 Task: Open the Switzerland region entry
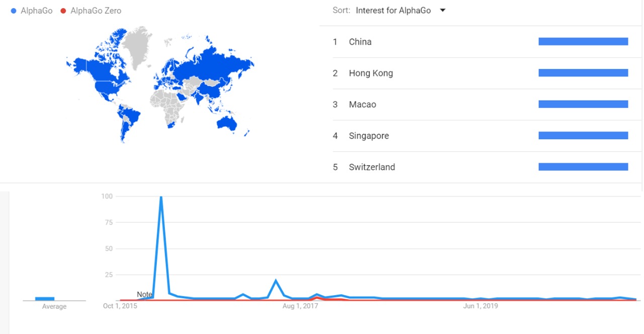[x=372, y=167]
